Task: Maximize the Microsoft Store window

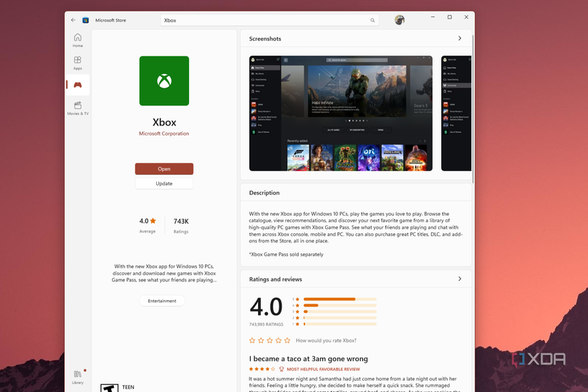Action: (450, 17)
